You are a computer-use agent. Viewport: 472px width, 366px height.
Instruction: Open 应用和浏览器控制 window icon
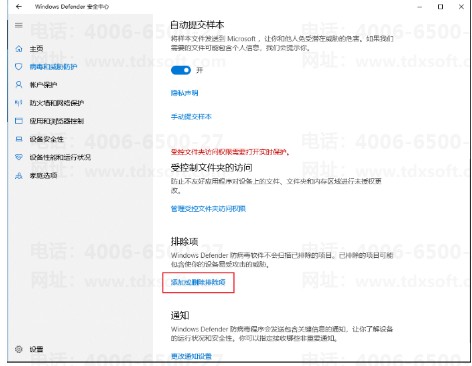(x=19, y=121)
